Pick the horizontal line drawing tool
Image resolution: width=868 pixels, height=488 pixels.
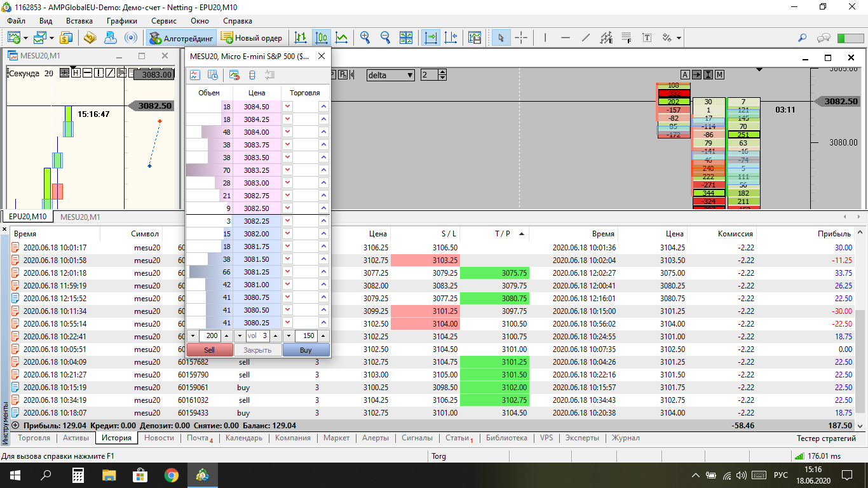click(x=566, y=37)
